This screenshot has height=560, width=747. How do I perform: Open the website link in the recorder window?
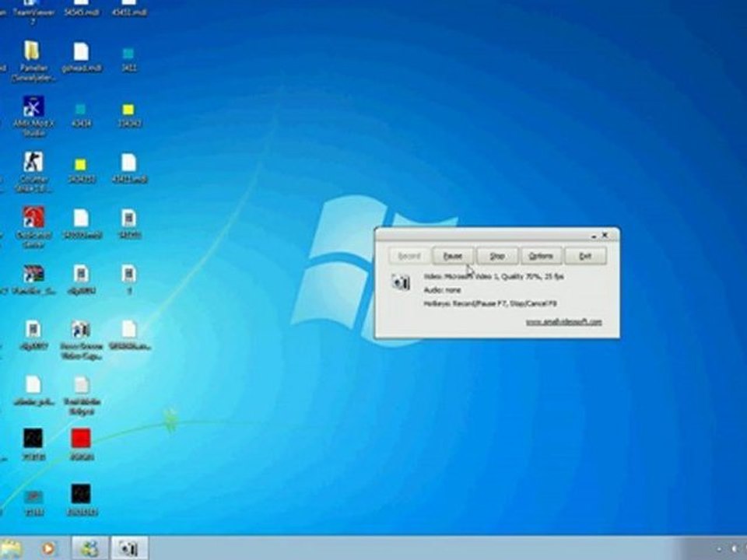563,322
